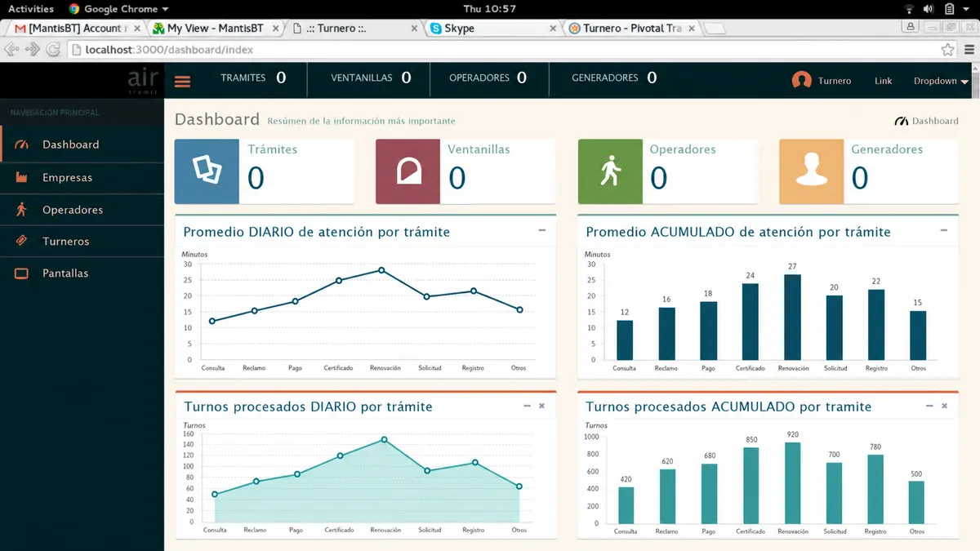Image resolution: width=980 pixels, height=551 pixels.
Task: Open the system power menu arrow
Action: click(968, 9)
